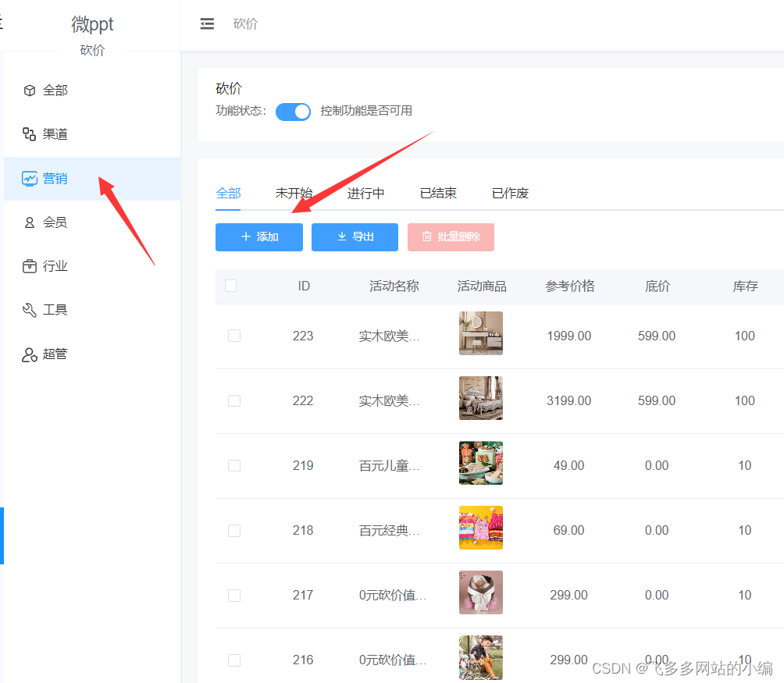Click reference price 3199.00
The width and height of the screenshot is (784, 683).
569,400
